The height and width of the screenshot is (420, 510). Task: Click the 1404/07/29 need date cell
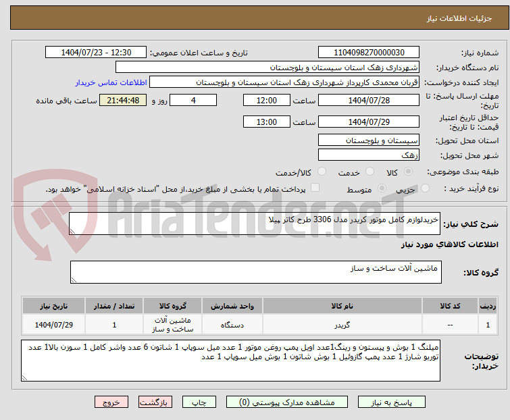pyautogui.click(x=53, y=324)
